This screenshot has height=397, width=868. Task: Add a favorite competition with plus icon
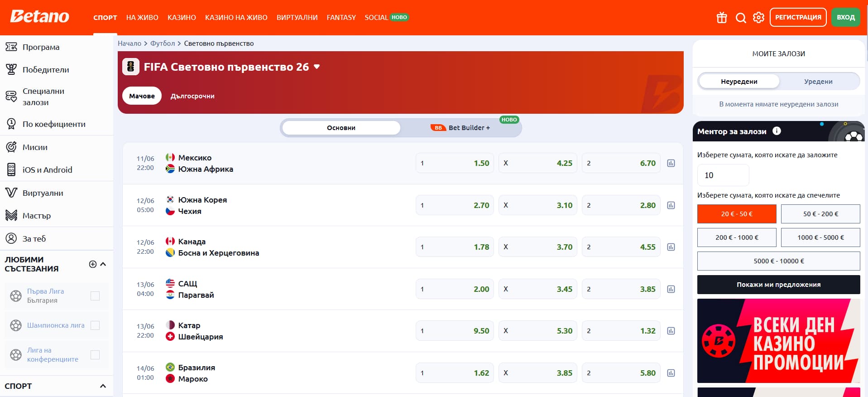[93, 264]
